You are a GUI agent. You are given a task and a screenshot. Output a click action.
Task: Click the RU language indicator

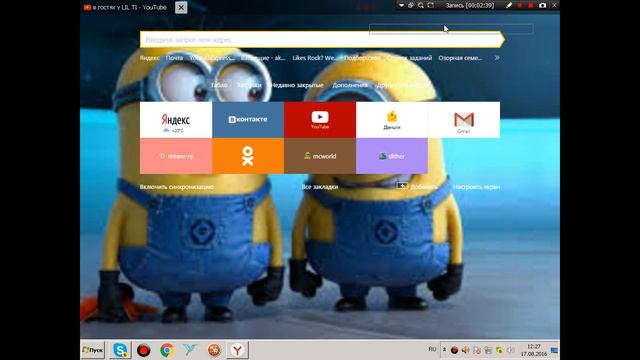click(432, 349)
